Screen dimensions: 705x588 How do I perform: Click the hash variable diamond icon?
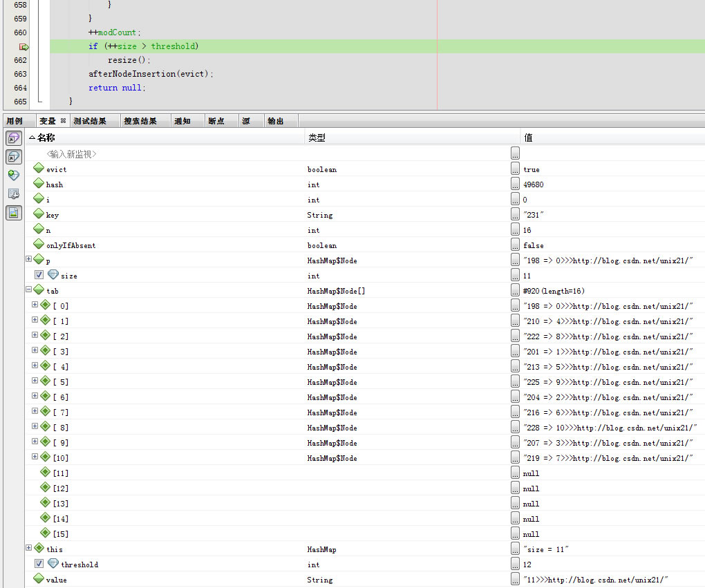tap(39, 183)
